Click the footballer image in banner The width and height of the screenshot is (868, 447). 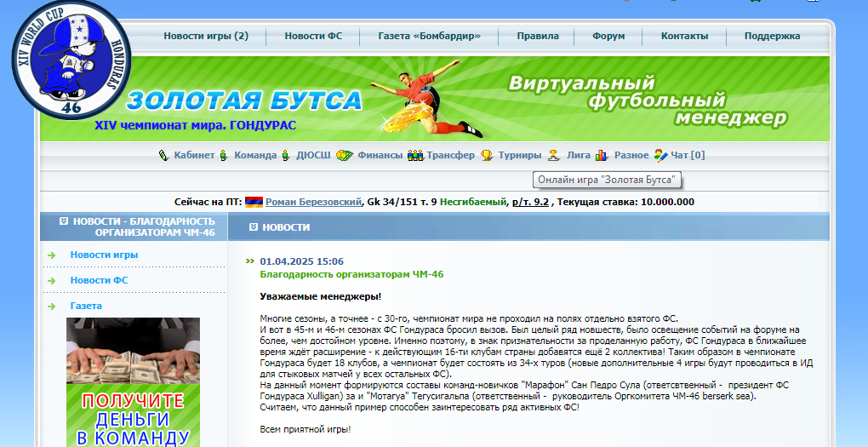tap(426, 99)
